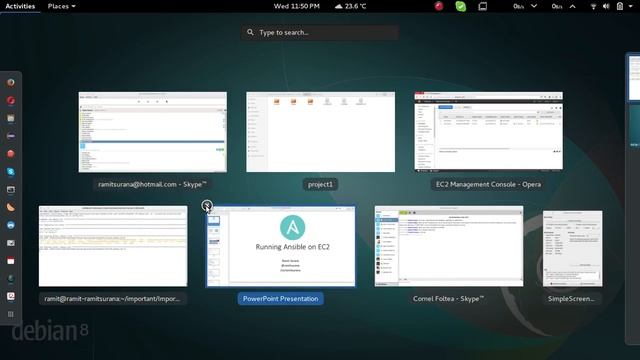Close the PowerPoint Presentation window thumbnail
The width and height of the screenshot is (640, 360).
[207, 206]
